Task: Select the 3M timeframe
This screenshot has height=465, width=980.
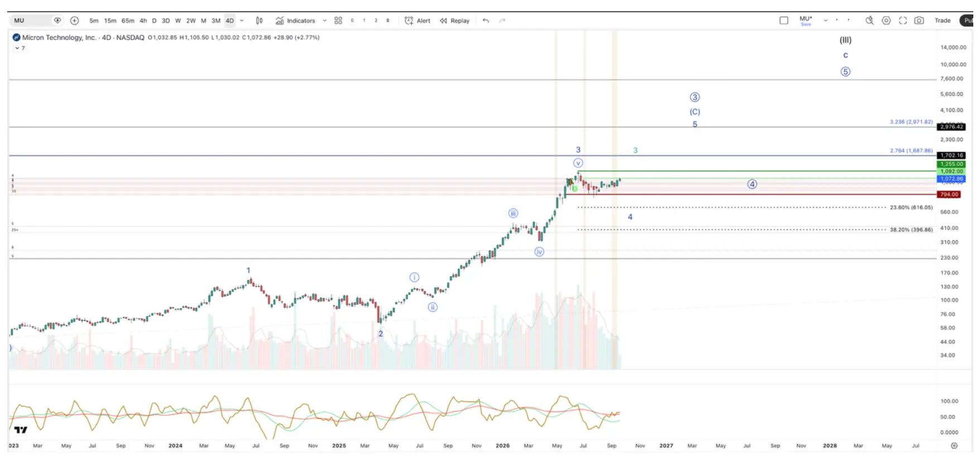Action: [216, 21]
